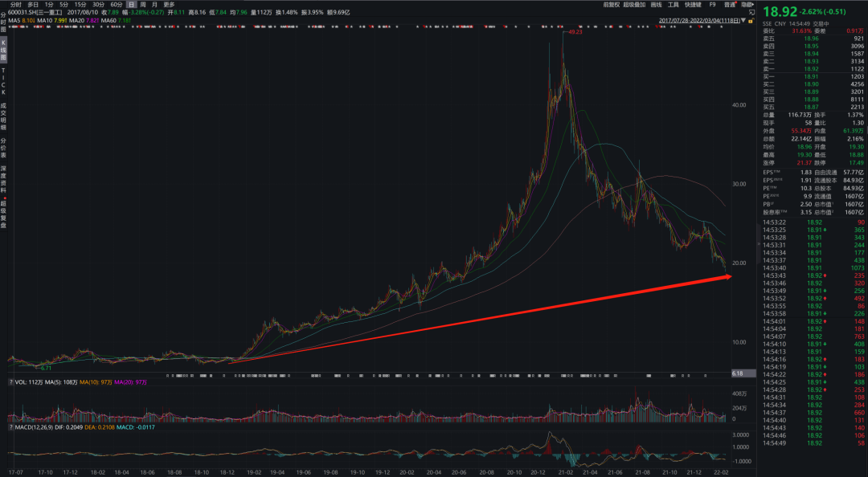868x477 pixels.
Task: Toggle 前复权 price adjustment
Action: pyautogui.click(x=612, y=4)
